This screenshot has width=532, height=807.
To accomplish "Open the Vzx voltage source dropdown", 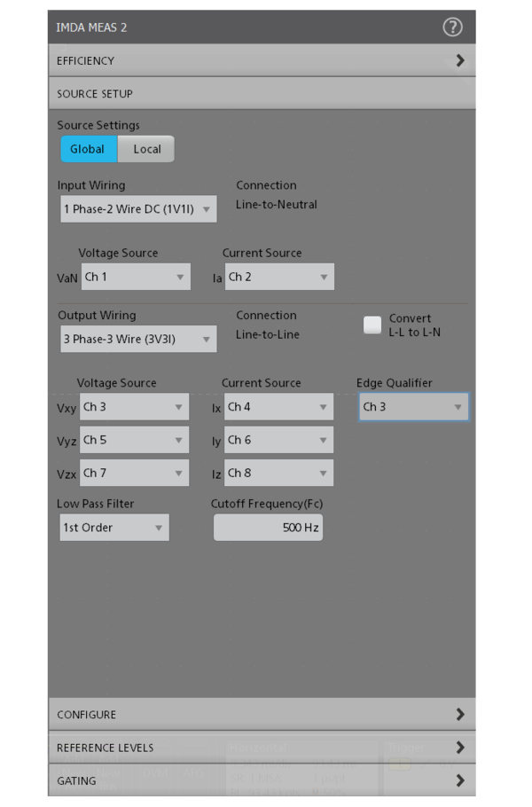I will coord(134,473).
